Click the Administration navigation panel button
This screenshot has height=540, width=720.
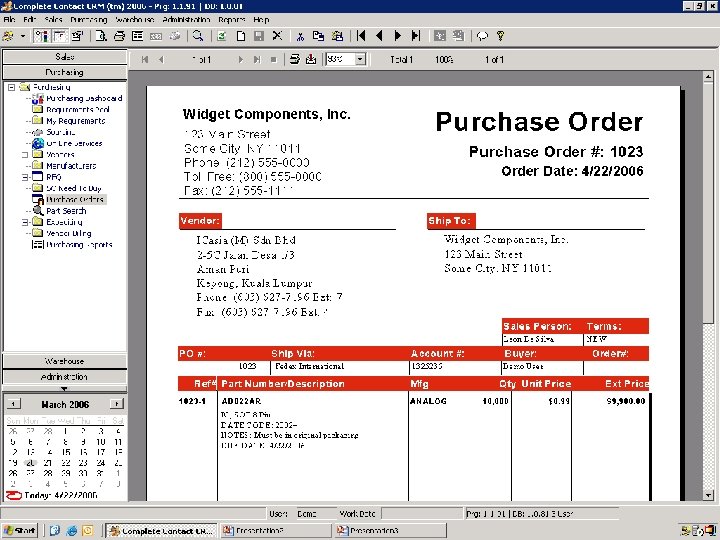coord(65,377)
